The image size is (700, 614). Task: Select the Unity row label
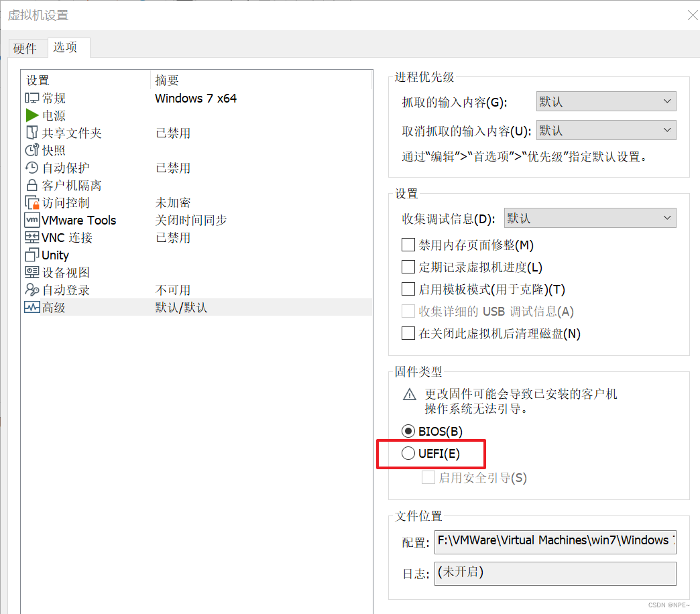tap(56, 255)
